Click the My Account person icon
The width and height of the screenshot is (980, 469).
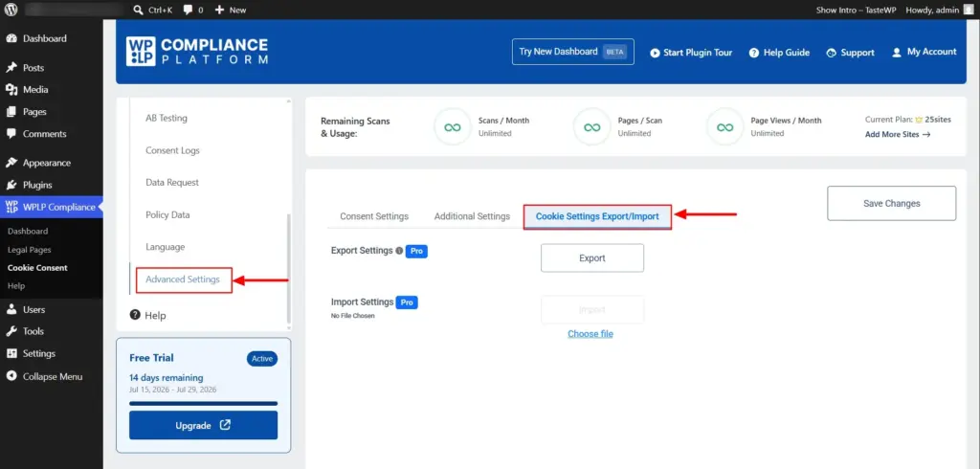897,53
